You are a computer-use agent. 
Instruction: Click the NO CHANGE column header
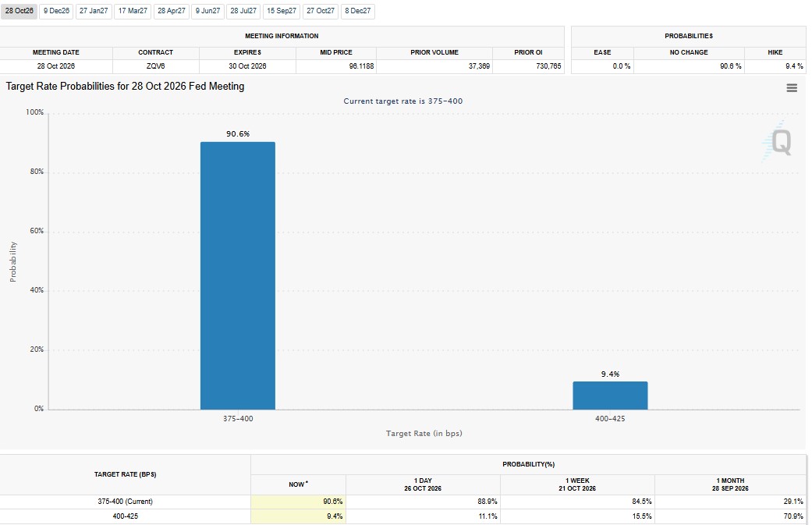689,52
